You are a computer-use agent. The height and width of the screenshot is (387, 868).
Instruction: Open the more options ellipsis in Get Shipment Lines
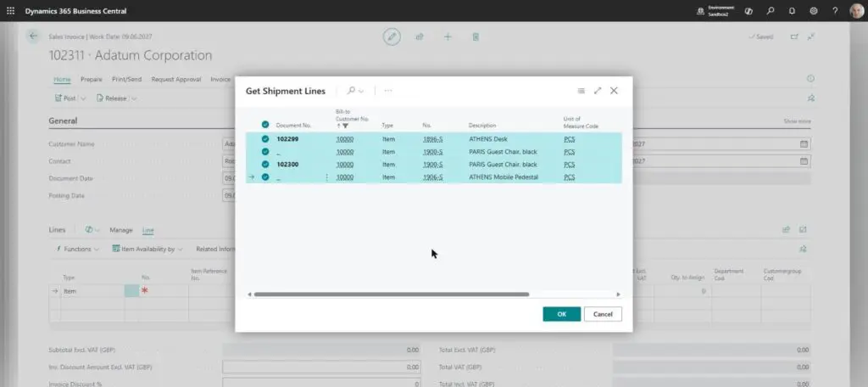(388, 90)
